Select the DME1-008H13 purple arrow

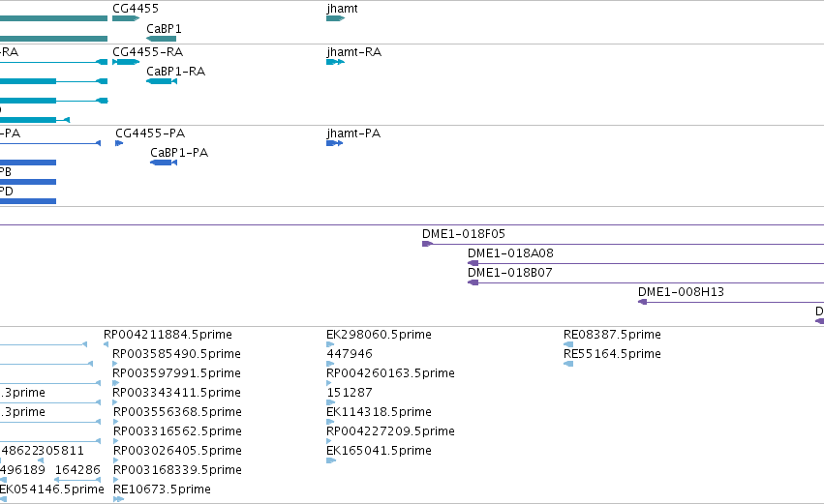642,302
